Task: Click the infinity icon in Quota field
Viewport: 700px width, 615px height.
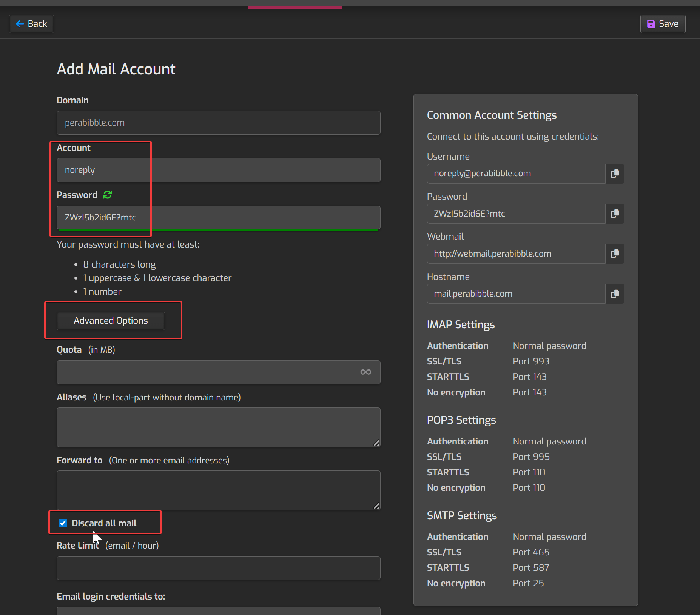Action: click(365, 372)
